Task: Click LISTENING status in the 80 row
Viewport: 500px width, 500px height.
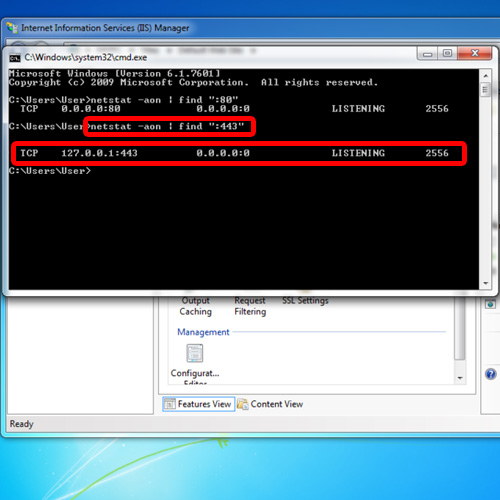Action: tap(358, 109)
